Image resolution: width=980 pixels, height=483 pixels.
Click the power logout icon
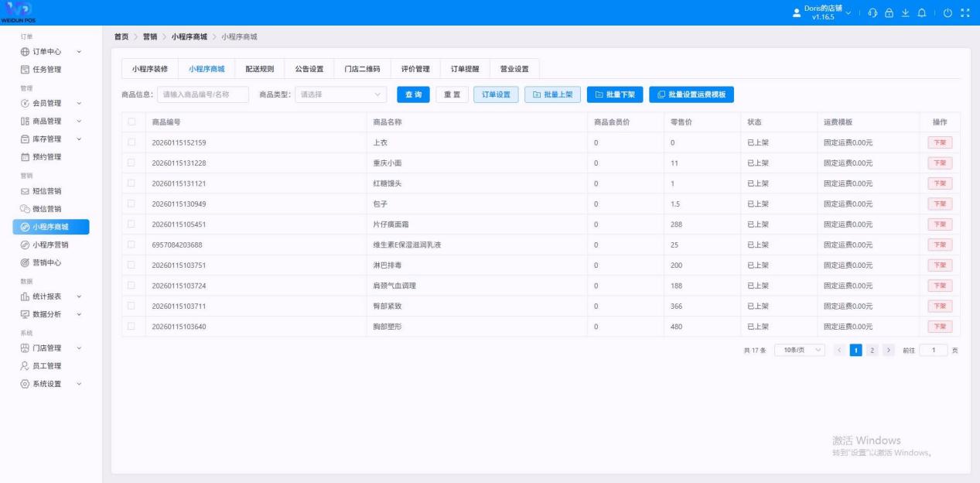(948, 13)
